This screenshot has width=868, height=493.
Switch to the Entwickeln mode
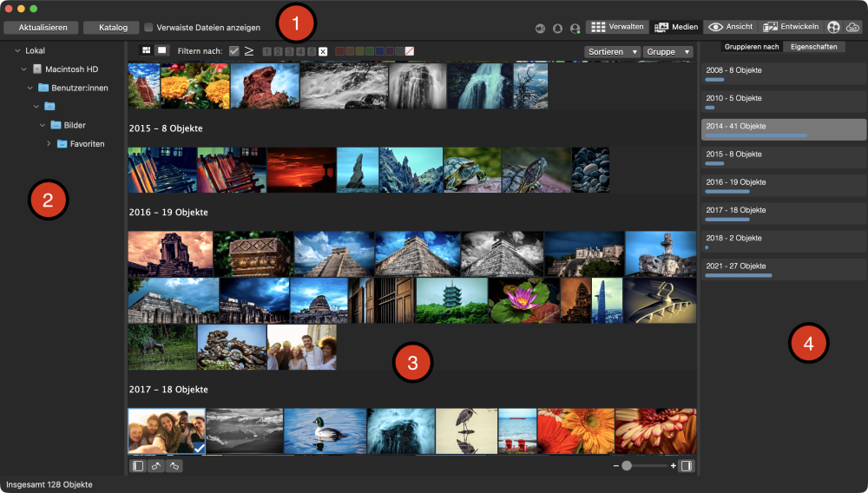790,27
